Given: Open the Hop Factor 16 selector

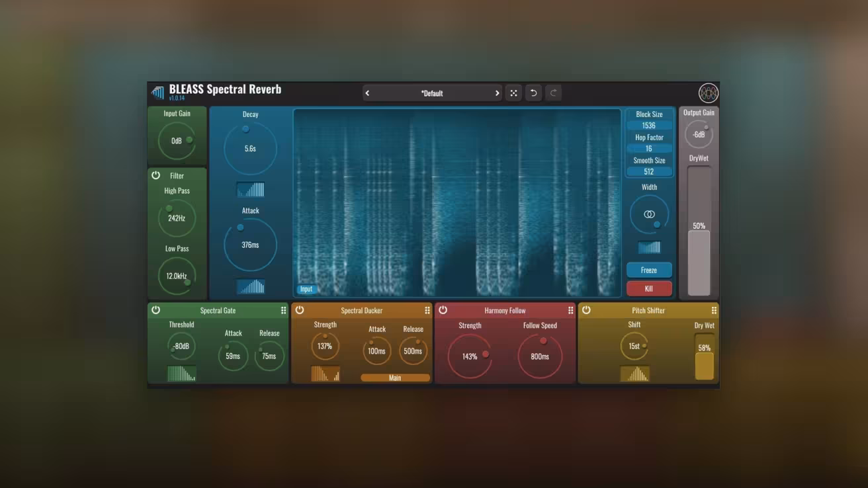Looking at the screenshot, I should 649,149.
